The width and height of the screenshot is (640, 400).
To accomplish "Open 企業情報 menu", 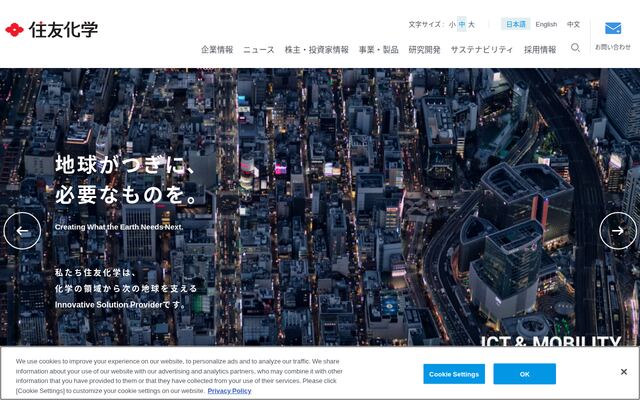I will (217, 50).
